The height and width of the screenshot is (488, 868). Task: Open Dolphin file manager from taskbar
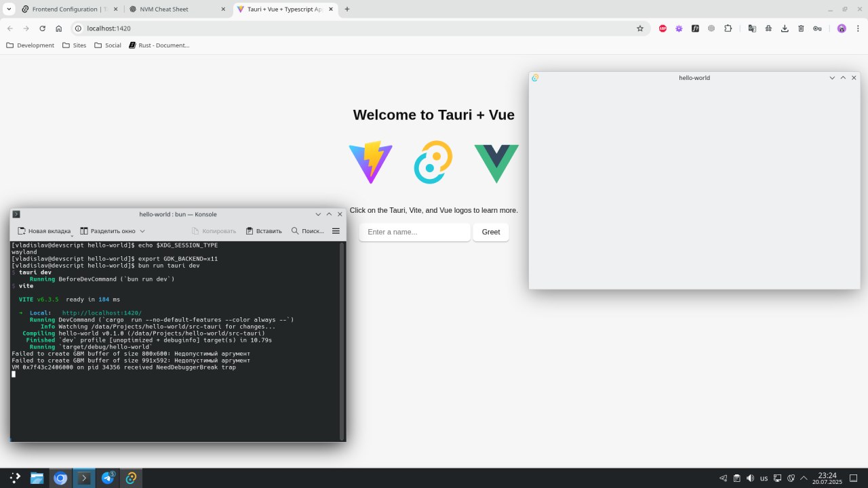pos(37,478)
